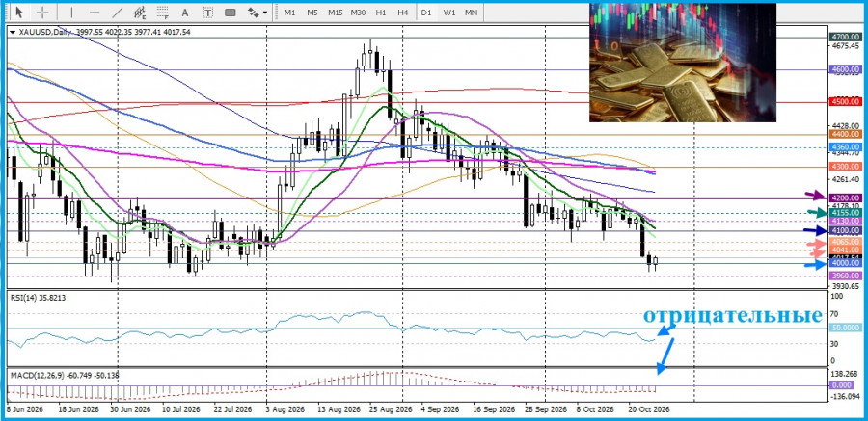This screenshot has height=421, width=868.
Task: Choose the Text Label 'T' tool
Action: click(x=207, y=13)
